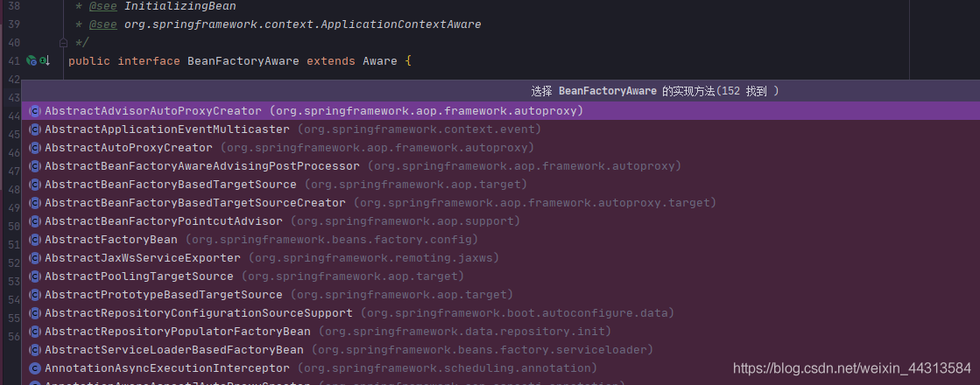The height and width of the screenshot is (385, 980).
Task: Click class icon beside AnnotationAsyncExecutionInterceptor
Action: 34,368
